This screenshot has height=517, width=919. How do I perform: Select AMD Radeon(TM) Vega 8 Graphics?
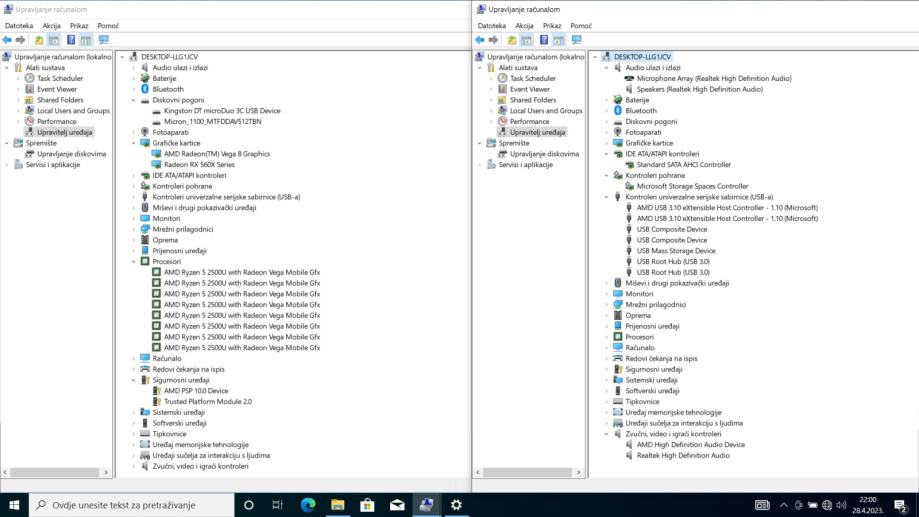pyautogui.click(x=217, y=154)
